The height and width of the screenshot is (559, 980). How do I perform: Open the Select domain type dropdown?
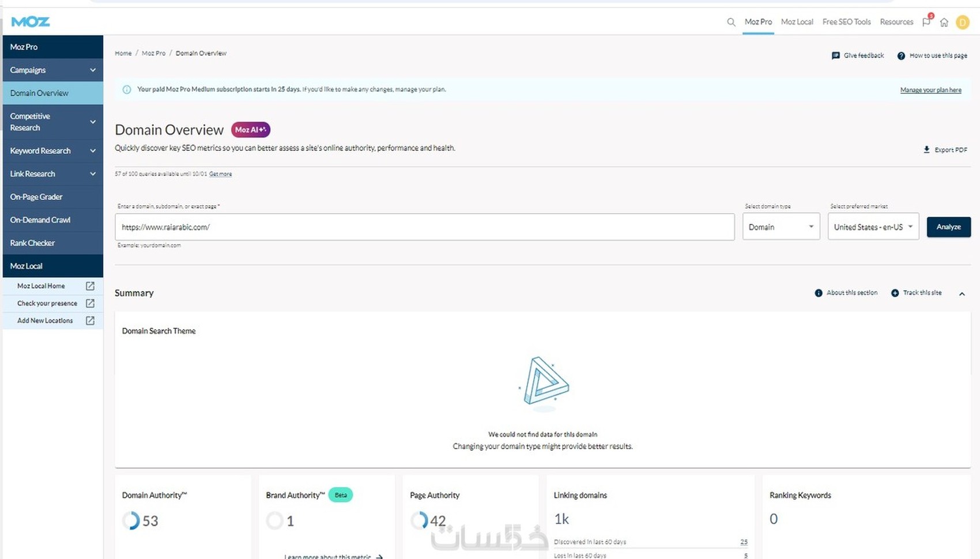tap(781, 227)
